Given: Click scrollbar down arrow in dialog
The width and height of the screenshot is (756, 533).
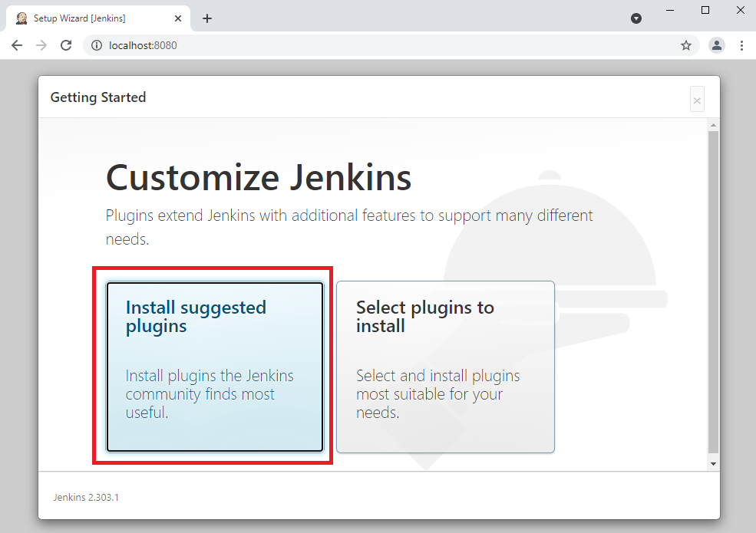Looking at the screenshot, I should tap(713, 464).
